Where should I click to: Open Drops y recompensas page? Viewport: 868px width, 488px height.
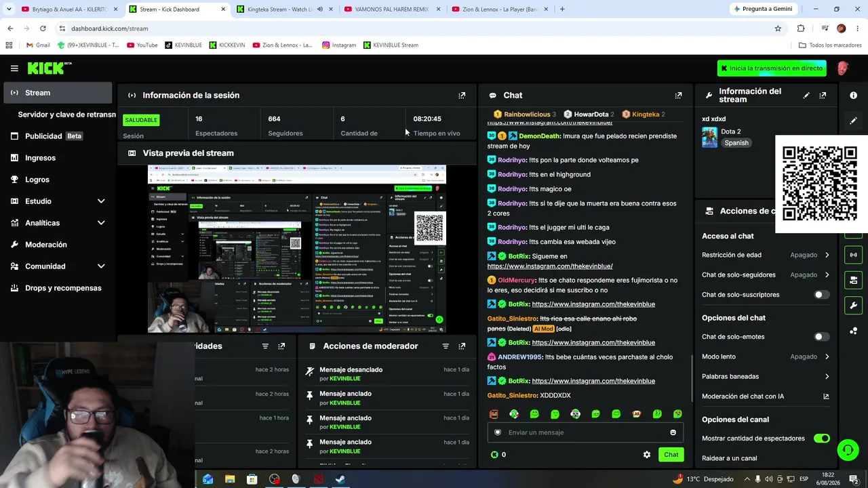[58, 288]
